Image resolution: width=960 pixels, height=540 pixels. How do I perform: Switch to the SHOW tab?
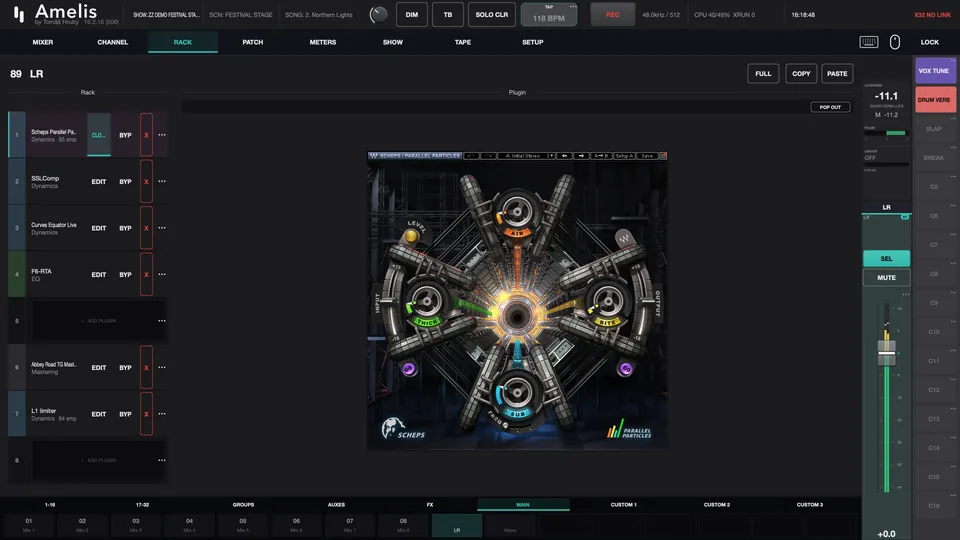coord(392,42)
